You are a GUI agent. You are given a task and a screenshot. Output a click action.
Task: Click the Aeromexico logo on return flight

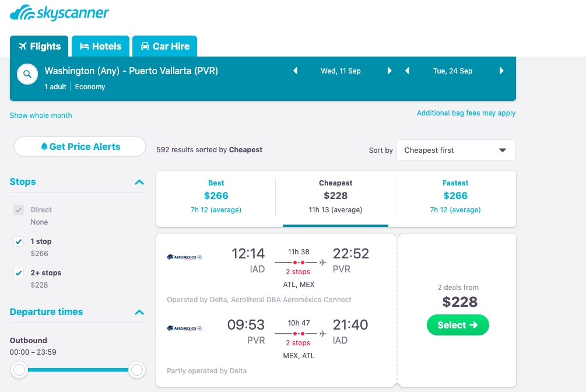pyautogui.click(x=184, y=328)
